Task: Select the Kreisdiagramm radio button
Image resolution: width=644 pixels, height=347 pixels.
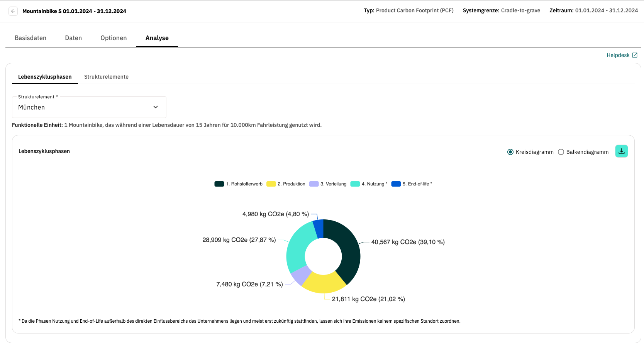Action: 510,152
